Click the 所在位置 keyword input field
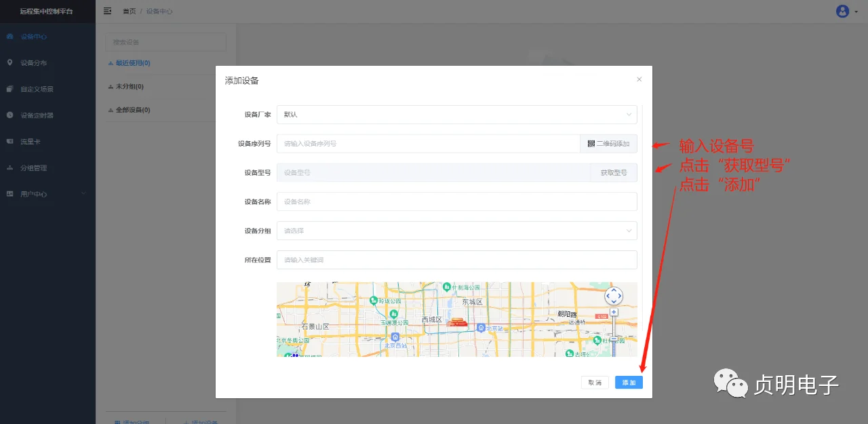Screen dimensions: 868x424 (456, 260)
